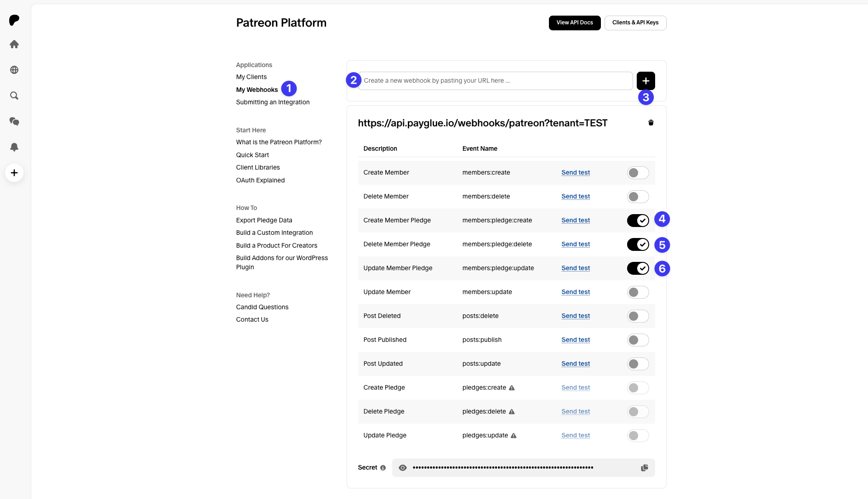
Task: Send test for members:pledge:update event
Action: click(x=576, y=268)
